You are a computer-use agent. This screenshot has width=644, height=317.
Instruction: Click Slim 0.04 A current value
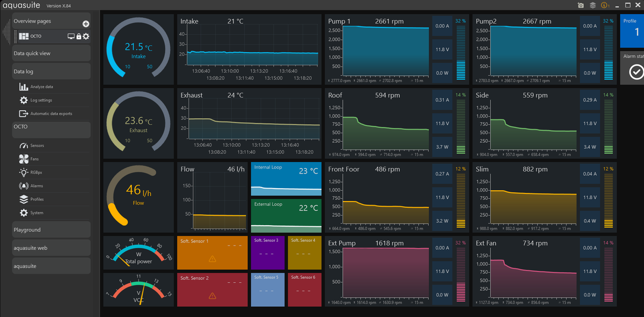tap(590, 174)
